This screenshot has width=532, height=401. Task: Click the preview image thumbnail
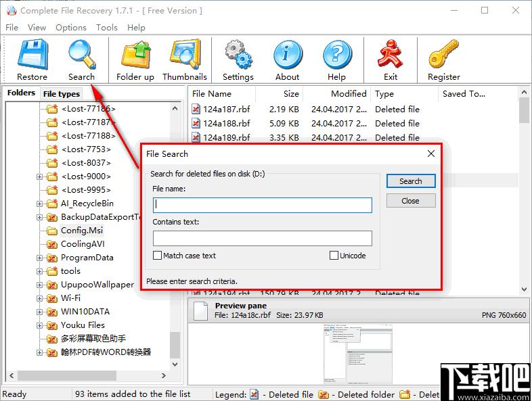point(358,354)
